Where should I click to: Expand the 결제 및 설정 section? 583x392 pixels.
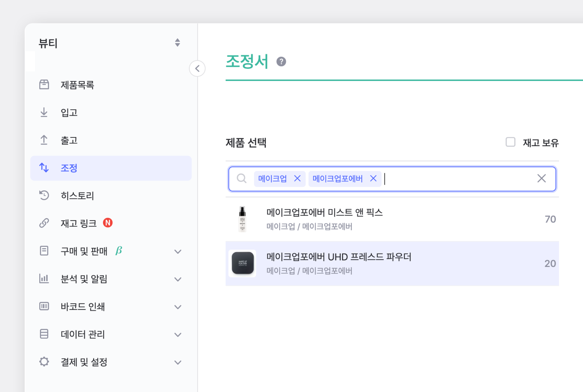point(178,362)
